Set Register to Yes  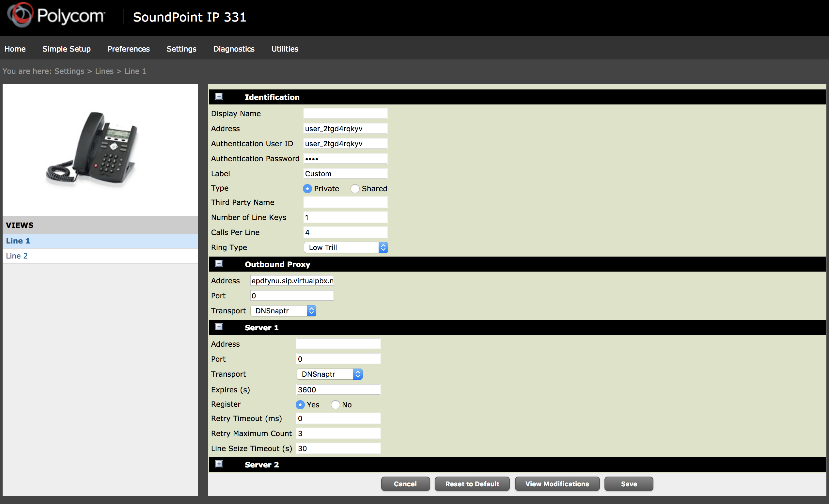[300, 405]
